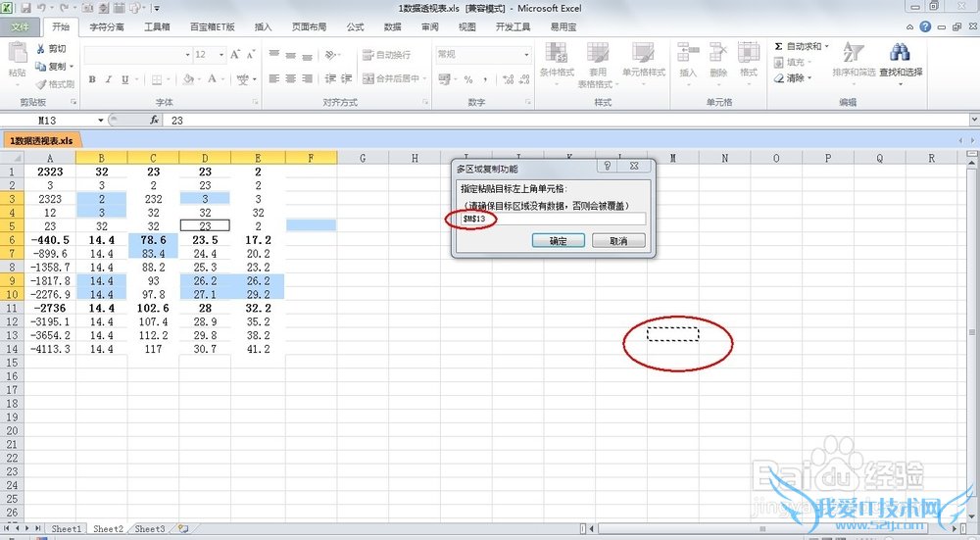Screen dimensions: 980x540
Task: Open the number format dropdown (常规)
Action: coord(526,54)
